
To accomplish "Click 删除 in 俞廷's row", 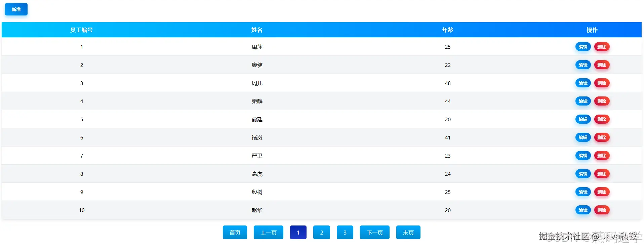I will [x=602, y=119].
